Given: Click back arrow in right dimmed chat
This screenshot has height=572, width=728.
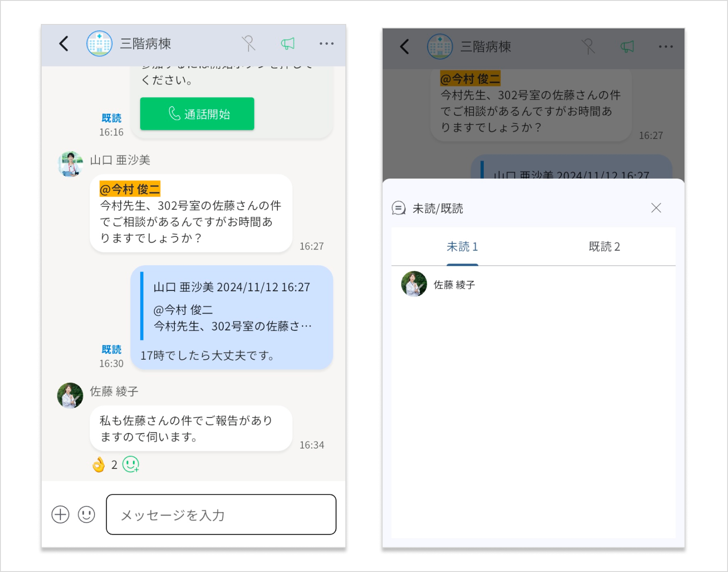Looking at the screenshot, I should point(404,47).
